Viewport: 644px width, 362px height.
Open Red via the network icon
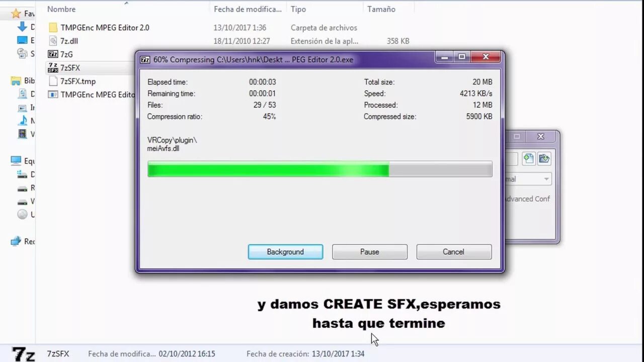(x=15, y=241)
